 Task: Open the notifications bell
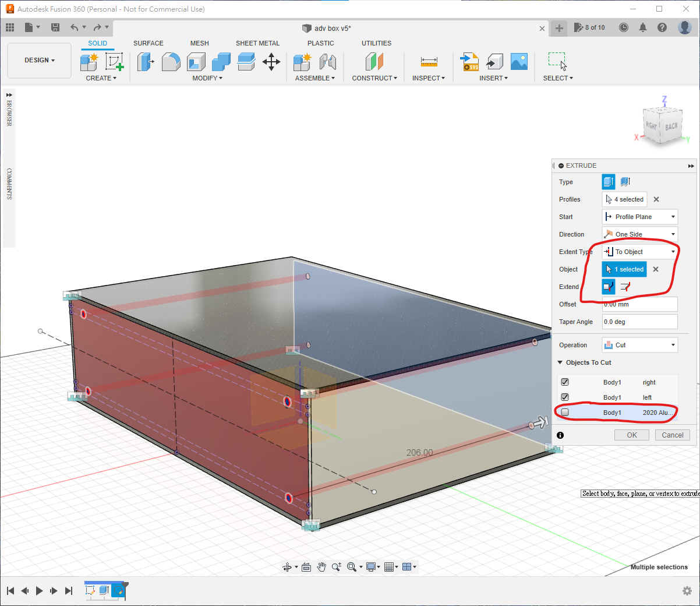coord(643,27)
